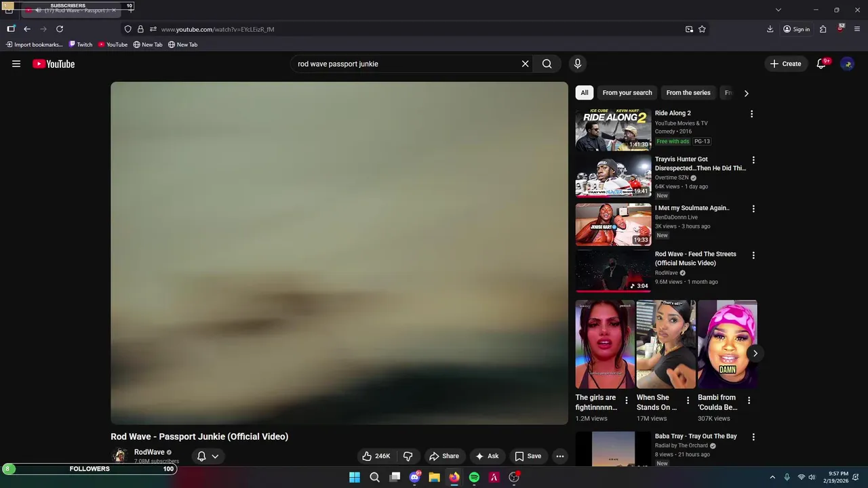Go to YouTube home via logo
The width and height of the screenshot is (868, 488).
tap(54, 64)
